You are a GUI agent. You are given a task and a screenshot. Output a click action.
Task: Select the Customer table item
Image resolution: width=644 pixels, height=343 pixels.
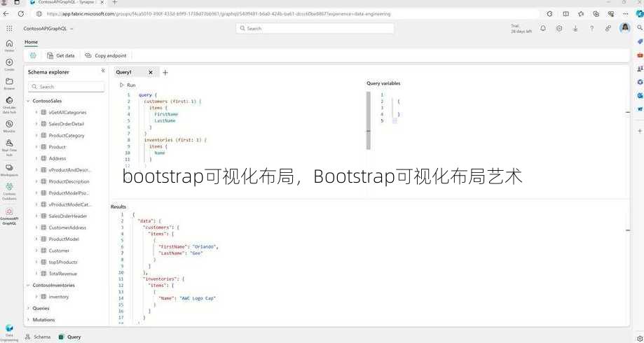(x=59, y=251)
